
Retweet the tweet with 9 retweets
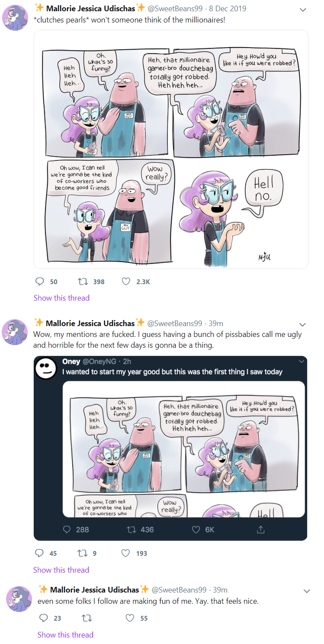pos(82,553)
